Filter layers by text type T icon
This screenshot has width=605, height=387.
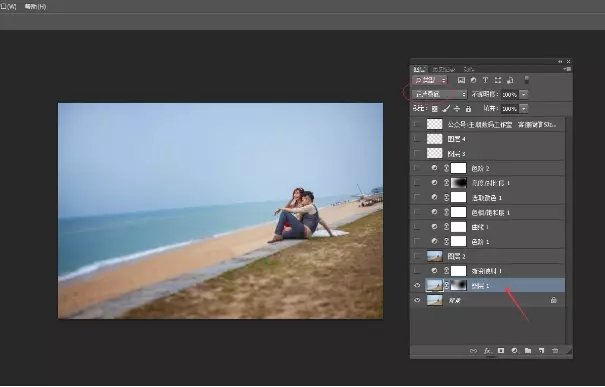pyautogui.click(x=485, y=80)
